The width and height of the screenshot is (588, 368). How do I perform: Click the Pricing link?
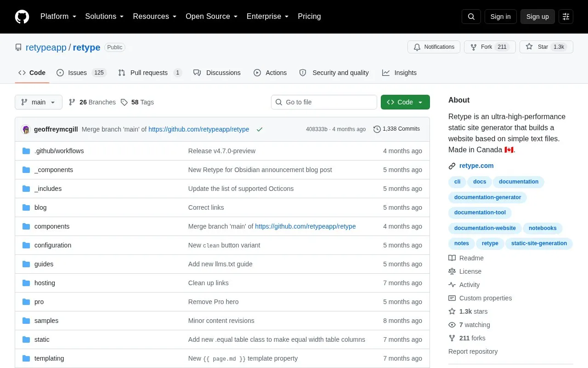click(x=309, y=17)
